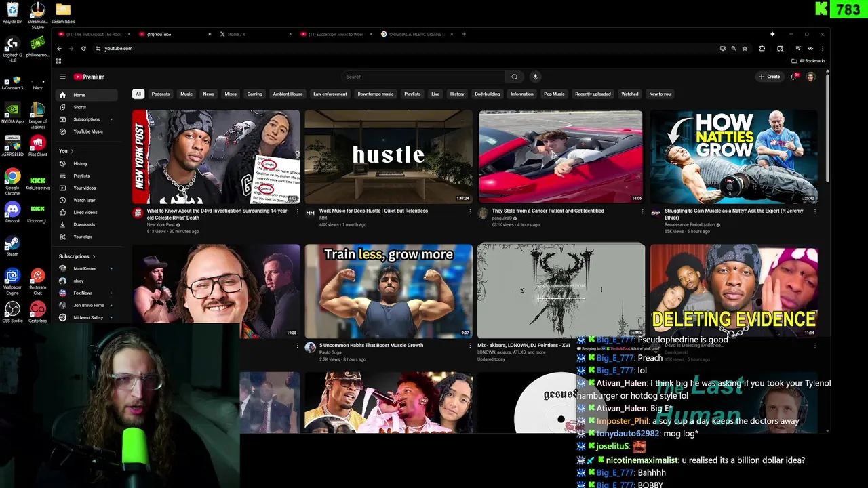This screenshot has height=488, width=868.
Task: Open Shorts in YouTube sidebar
Action: click(x=87, y=107)
